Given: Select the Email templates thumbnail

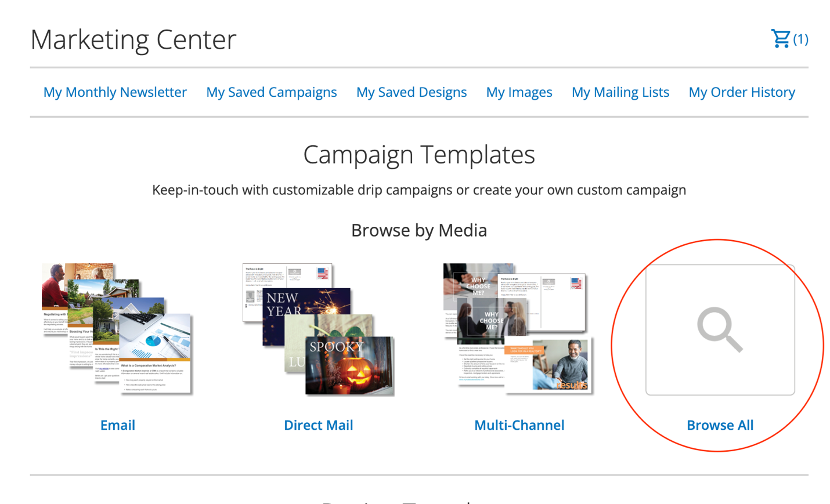Looking at the screenshot, I should pos(117,329).
